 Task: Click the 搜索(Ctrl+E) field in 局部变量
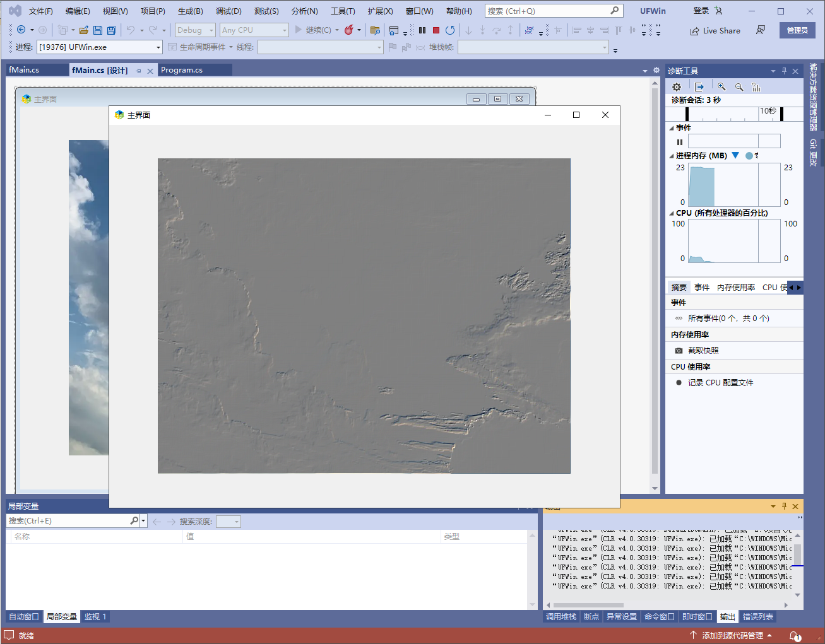68,521
